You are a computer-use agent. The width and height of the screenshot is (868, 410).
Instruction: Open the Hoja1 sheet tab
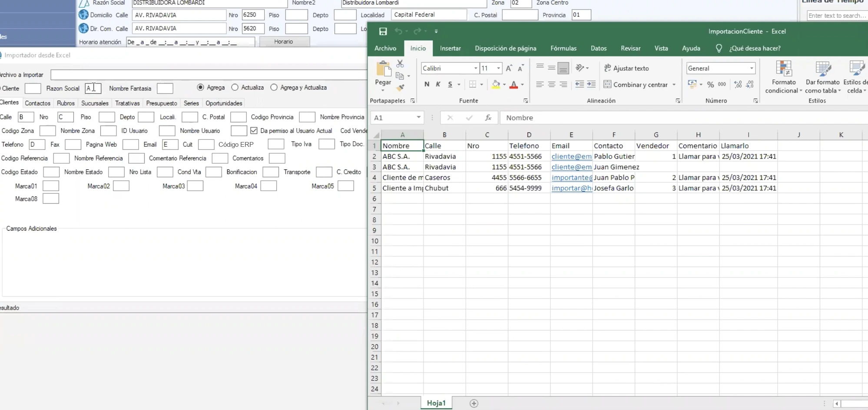click(436, 403)
